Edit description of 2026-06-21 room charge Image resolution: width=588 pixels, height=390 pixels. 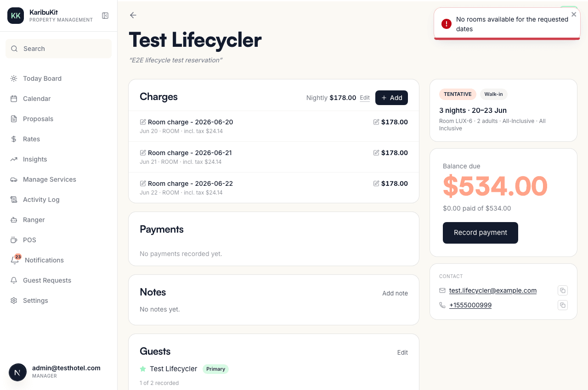click(x=143, y=153)
